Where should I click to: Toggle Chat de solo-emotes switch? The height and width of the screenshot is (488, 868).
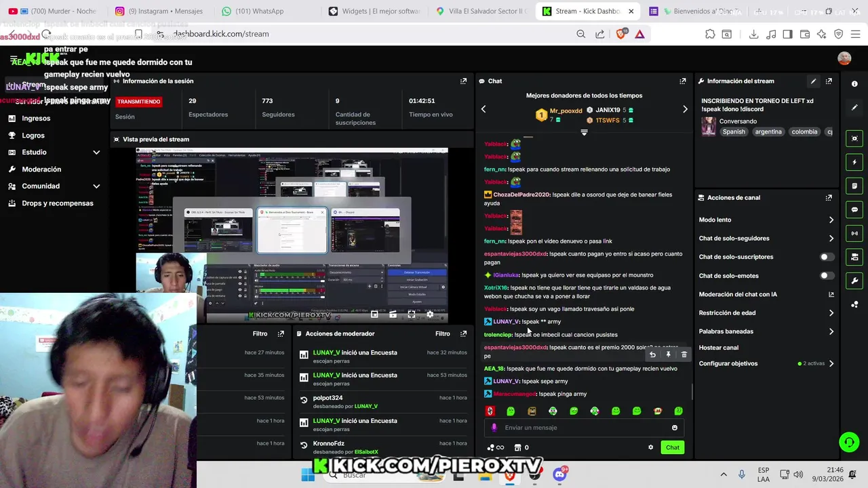(x=827, y=276)
